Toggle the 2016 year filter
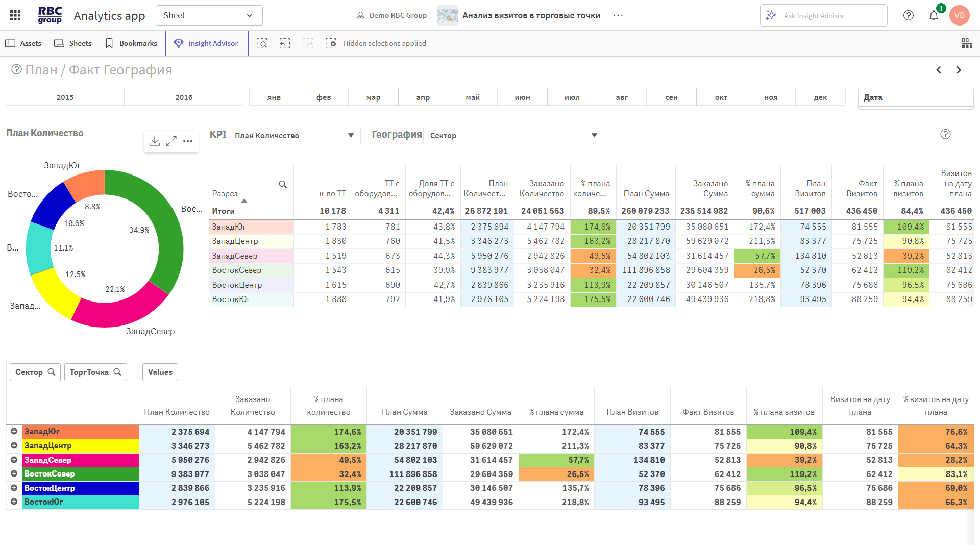980x551 pixels. (184, 97)
